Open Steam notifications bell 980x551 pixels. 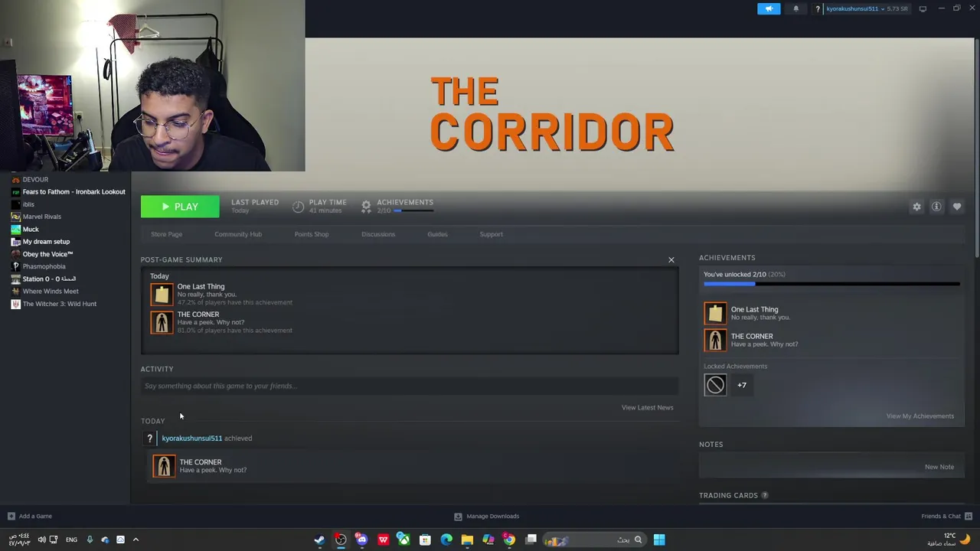795,8
